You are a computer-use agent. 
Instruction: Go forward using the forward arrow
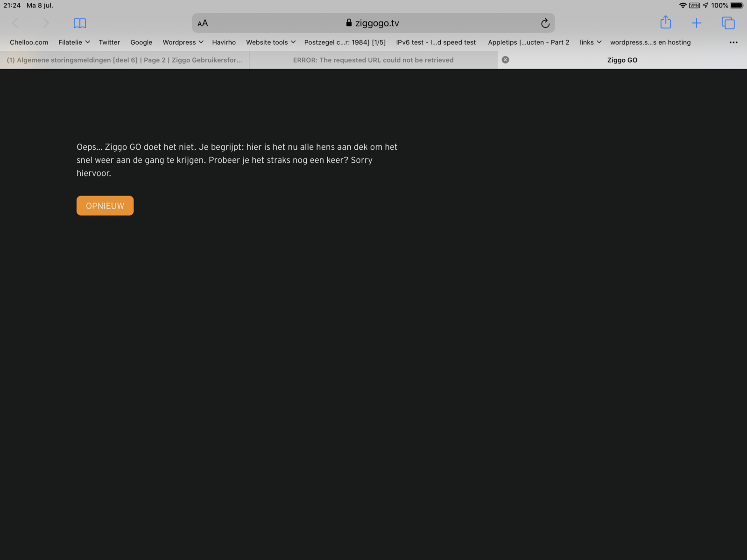tap(45, 23)
